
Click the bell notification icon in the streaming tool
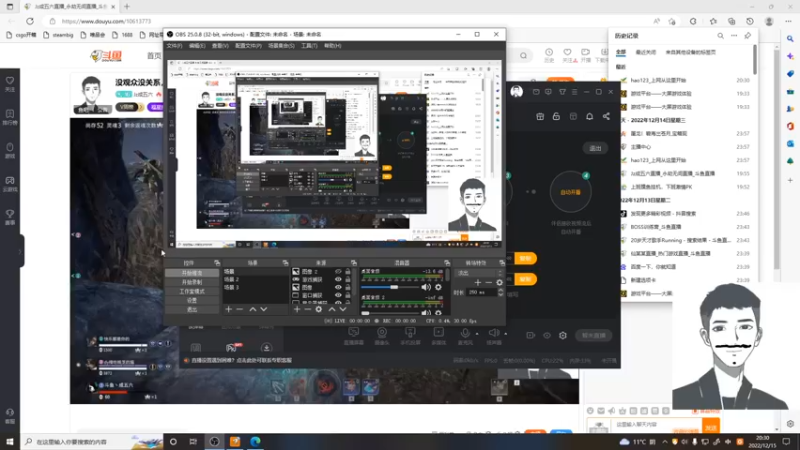coord(589,116)
